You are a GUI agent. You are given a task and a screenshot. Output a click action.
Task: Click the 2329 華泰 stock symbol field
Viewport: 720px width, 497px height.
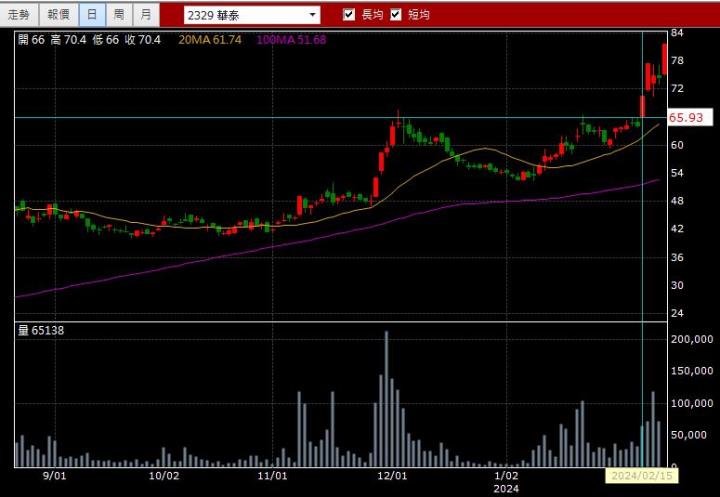[x=245, y=15]
